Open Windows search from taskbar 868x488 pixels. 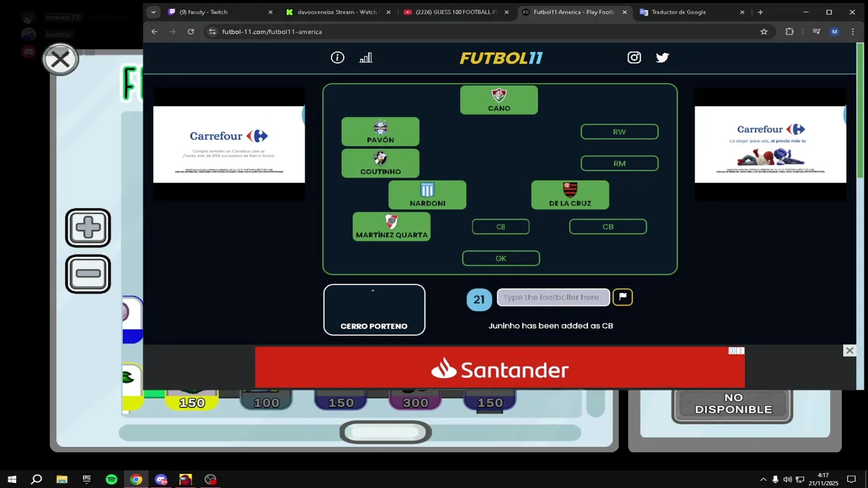pyautogui.click(x=37, y=479)
